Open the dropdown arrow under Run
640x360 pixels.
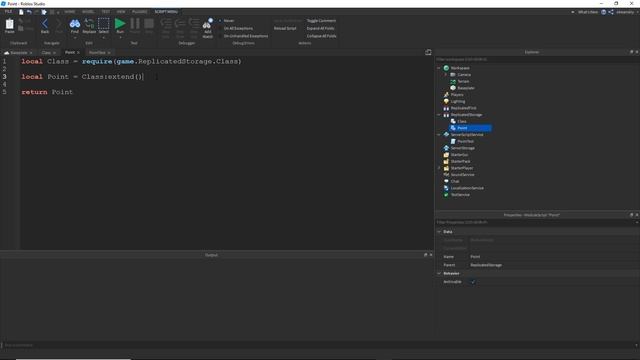(x=120, y=38)
